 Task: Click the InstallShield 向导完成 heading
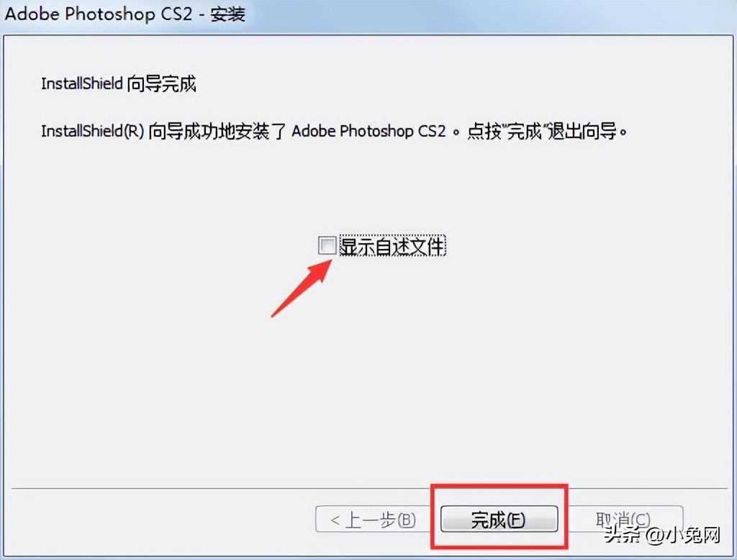point(119,83)
